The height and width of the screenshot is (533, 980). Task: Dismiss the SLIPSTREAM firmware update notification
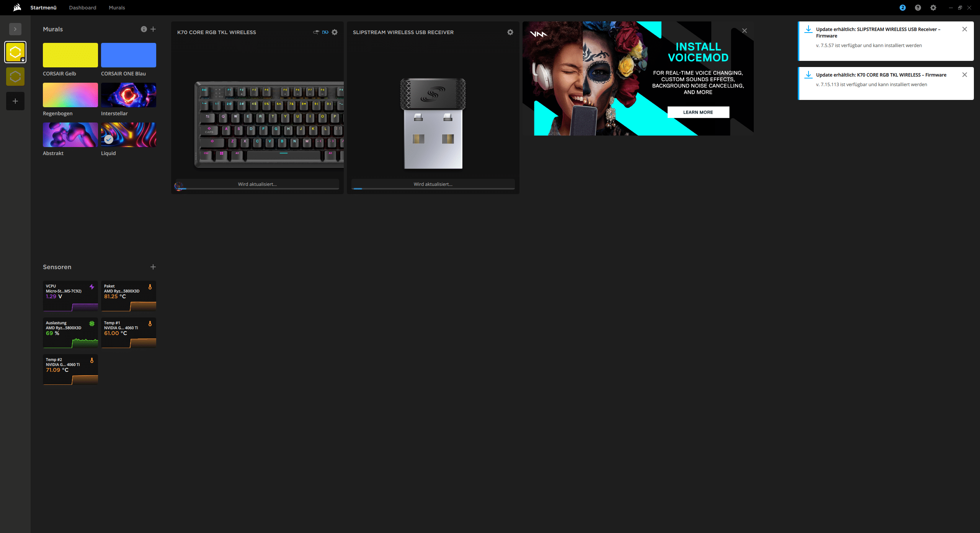(x=964, y=29)
